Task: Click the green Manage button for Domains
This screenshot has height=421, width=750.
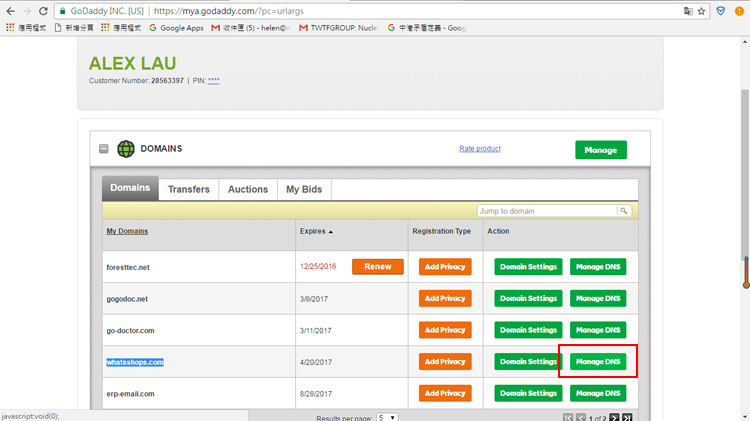Action: (601, 150)
